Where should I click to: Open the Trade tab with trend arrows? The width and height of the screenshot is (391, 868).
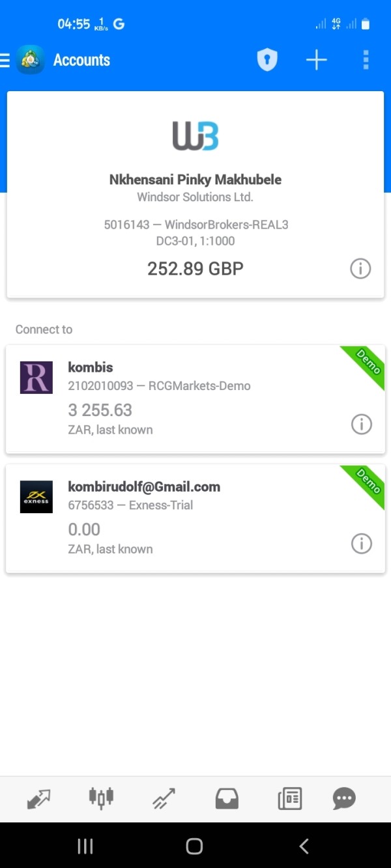(164, 798)
